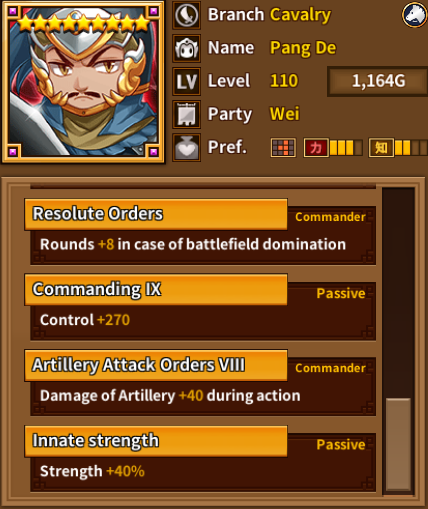Select Artillery Attack Orders VIII skill header

pos(156,365)
